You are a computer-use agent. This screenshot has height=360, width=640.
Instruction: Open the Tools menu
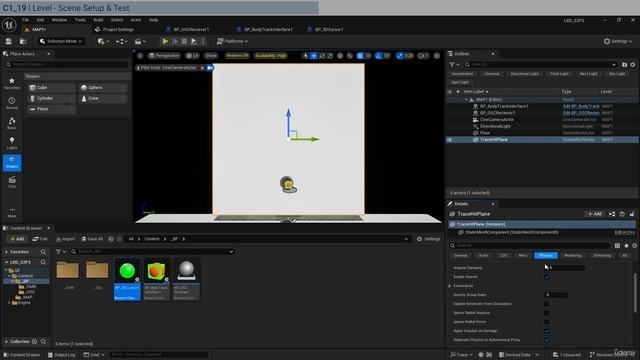80,20
